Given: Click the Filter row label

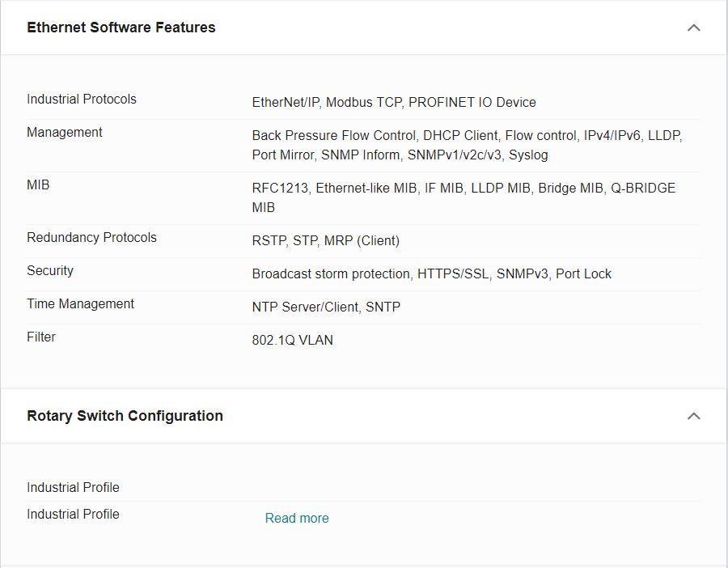Looking at the screenshot, I should pyautogui.click(x=41, y=337).
